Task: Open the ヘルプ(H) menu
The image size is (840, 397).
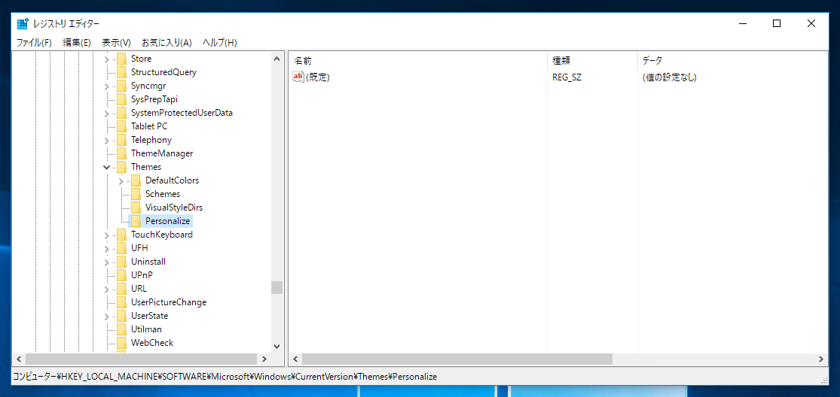Action: pos(220,43)
